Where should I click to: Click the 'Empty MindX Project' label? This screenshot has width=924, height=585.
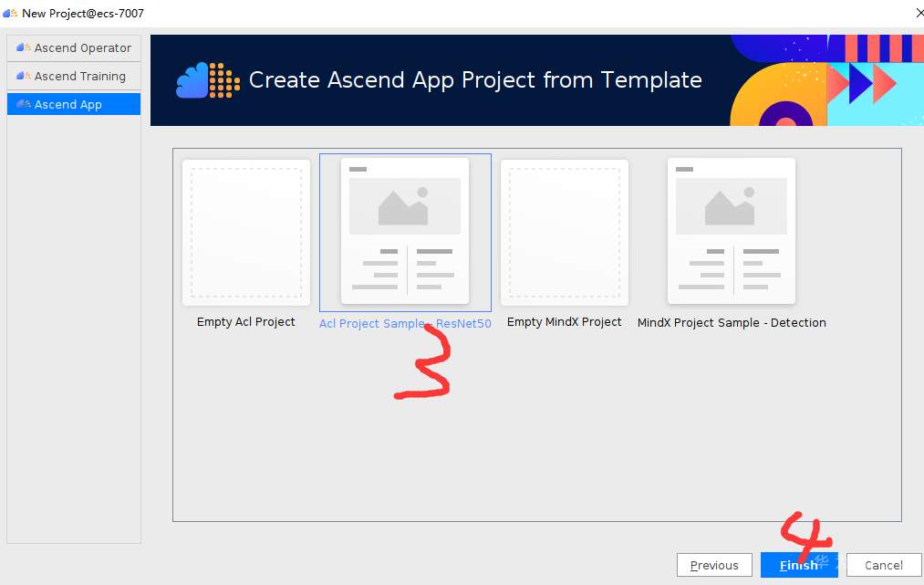564,322
